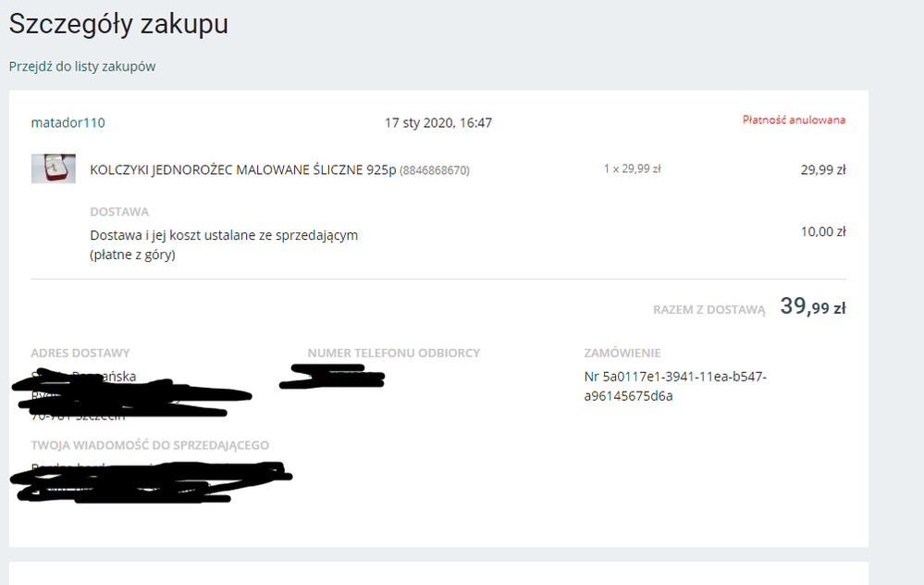Click the 'Płatność anulowana' status text
The width and height of the screenshot is (924, 585).
pyautogui.click(x=794, y=120)
